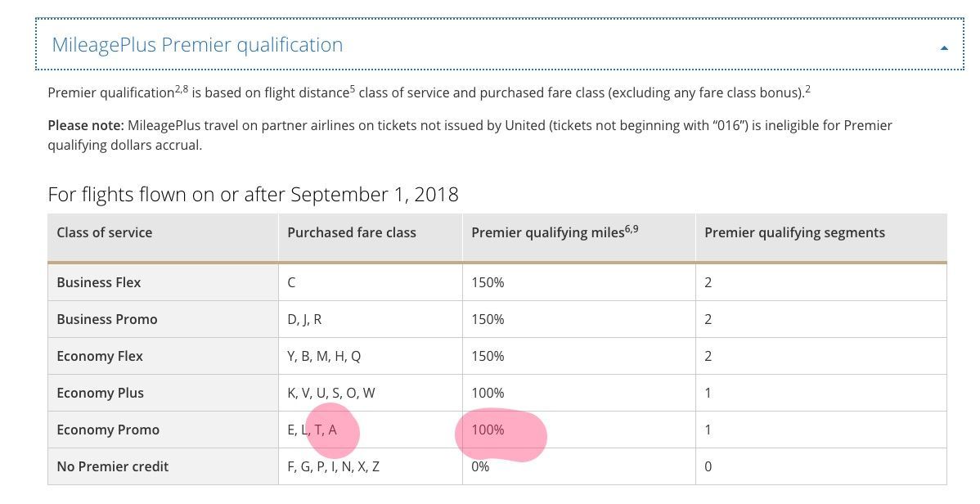Click the Business Promo row label

tap(107, 319)
